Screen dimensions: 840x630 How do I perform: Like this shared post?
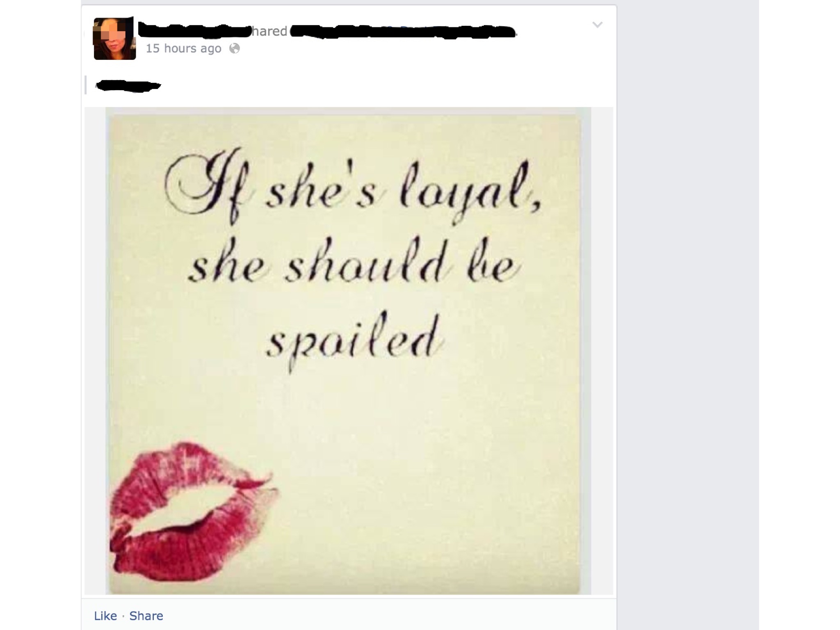(x=105, y=616)
